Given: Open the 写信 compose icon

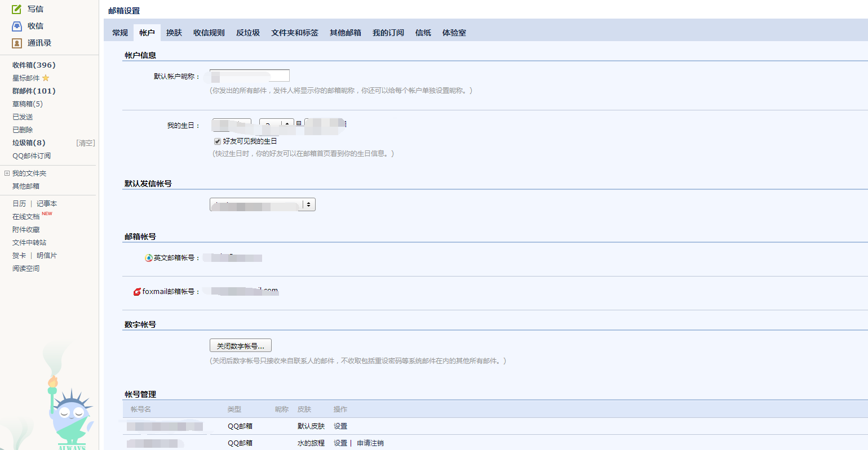Looking at the screenshot, I should [16, 8].
